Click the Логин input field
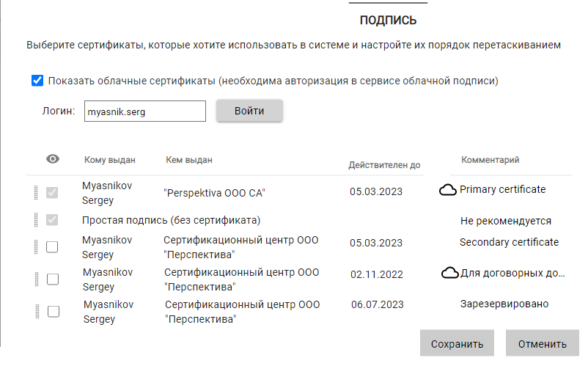 (x=144, y=111)
